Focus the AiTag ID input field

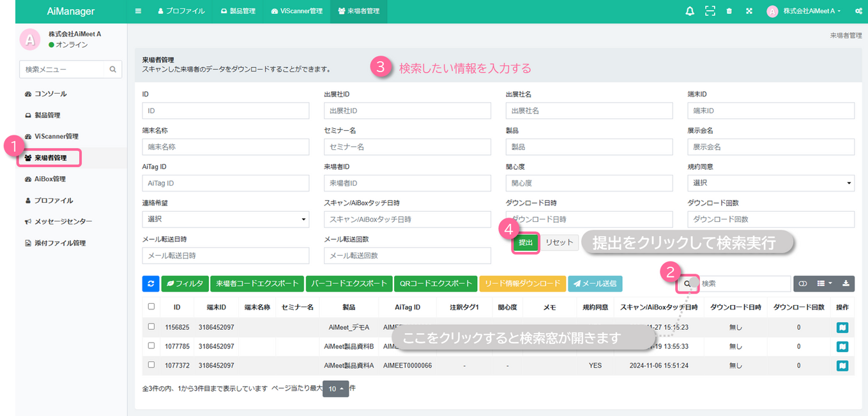pos(225,183)
